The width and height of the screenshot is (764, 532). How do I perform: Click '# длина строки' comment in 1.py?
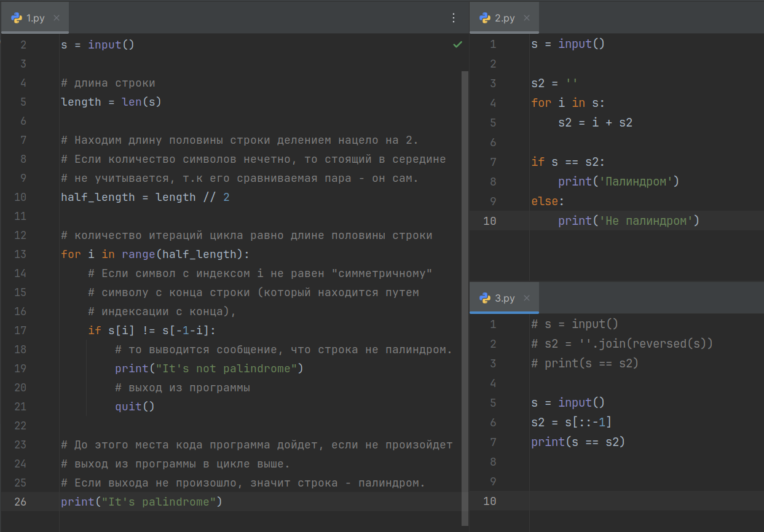108,82
